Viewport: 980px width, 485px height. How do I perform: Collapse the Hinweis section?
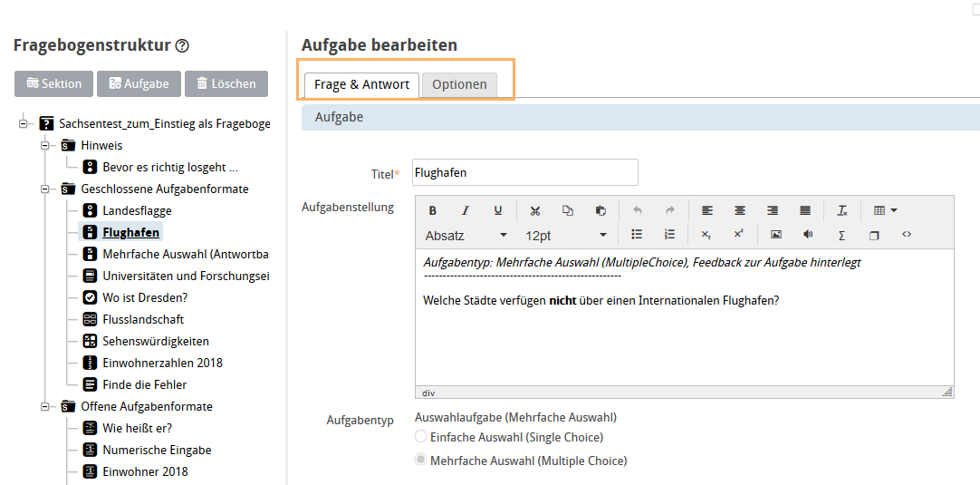coord(45,146)
